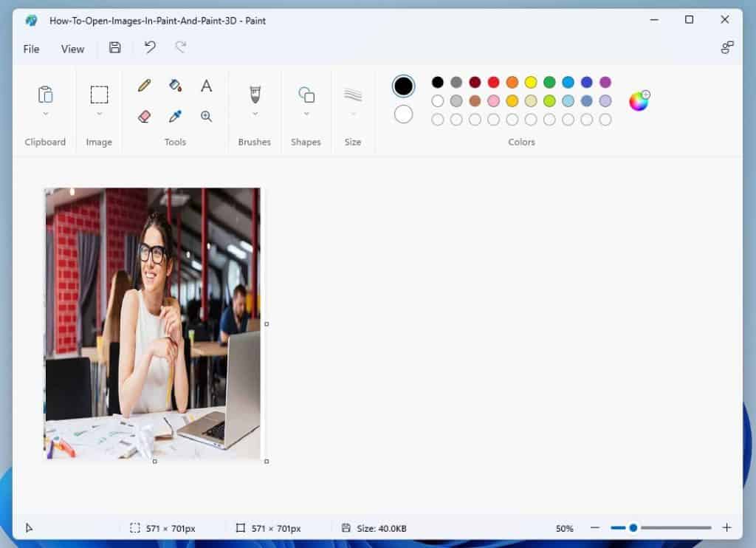Select the Pencil tool
The image size is (756, 548).
144,86
